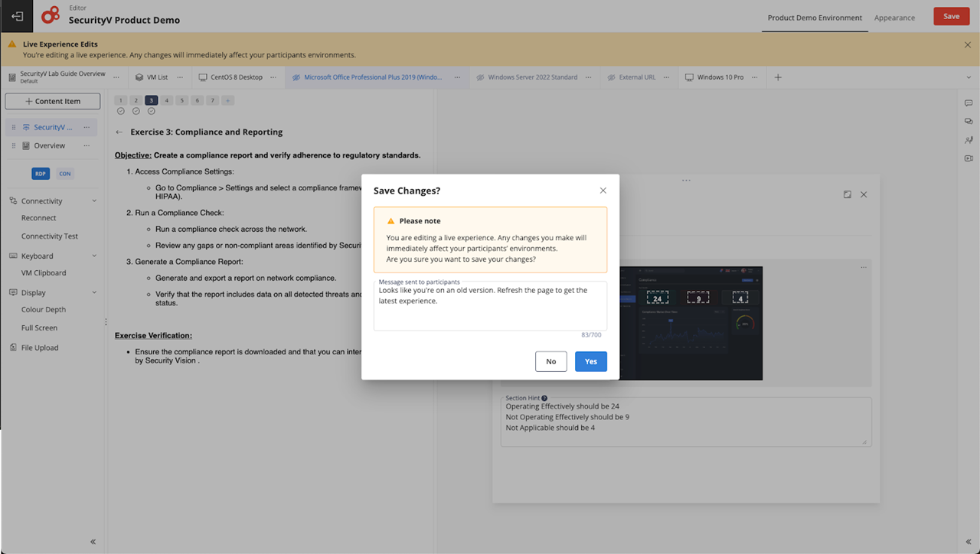The image size is (980, 554).
Task: Click the check circle under page 2
Action: 136,112
